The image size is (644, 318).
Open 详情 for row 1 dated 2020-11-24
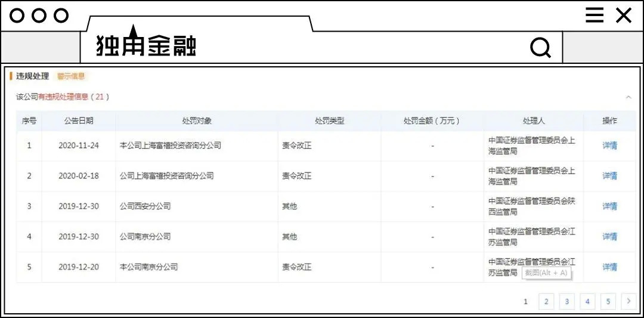coord(609,146)
